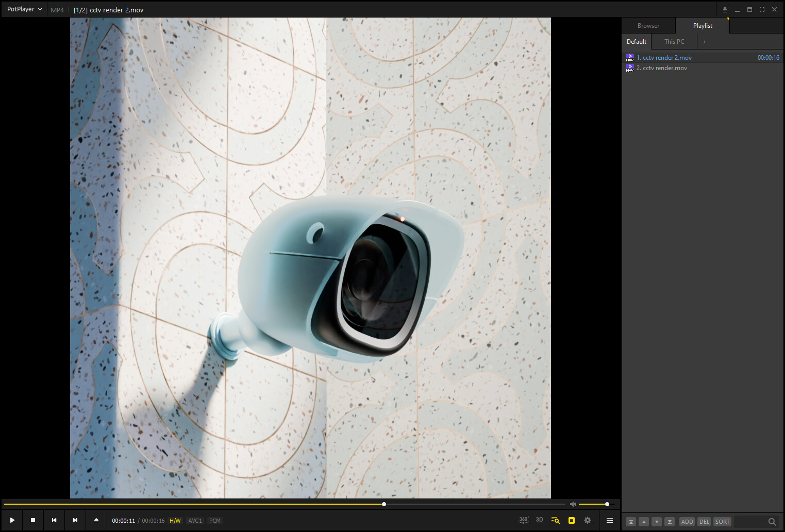Adjust the volume slider
Viewport: 785px width, 532px height.
coord(607,504)
